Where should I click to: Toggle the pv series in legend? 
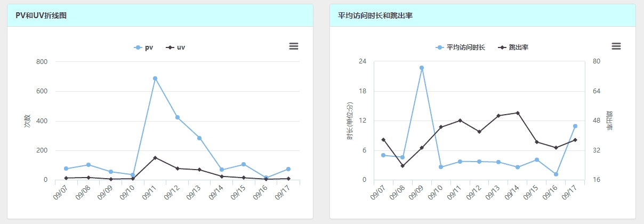(144, 47)
